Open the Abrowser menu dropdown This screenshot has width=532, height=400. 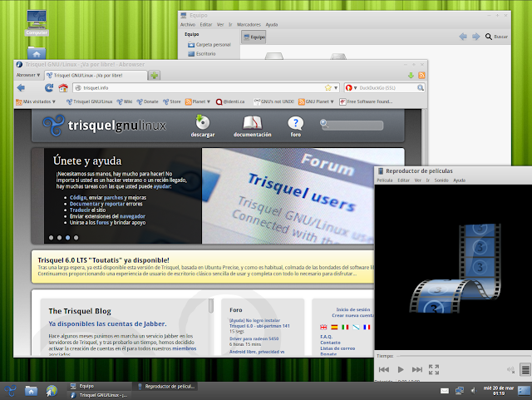point(28,75)
